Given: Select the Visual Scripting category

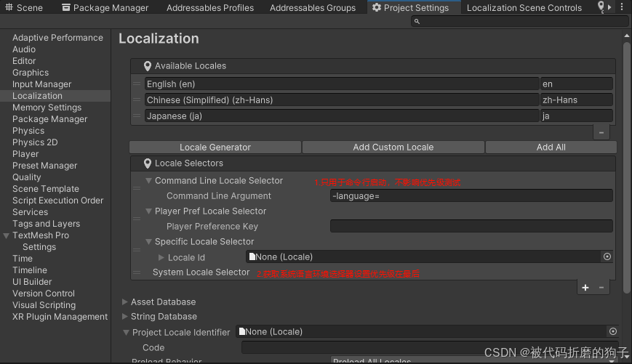Looking at the screenshot, I should point(44,305).
